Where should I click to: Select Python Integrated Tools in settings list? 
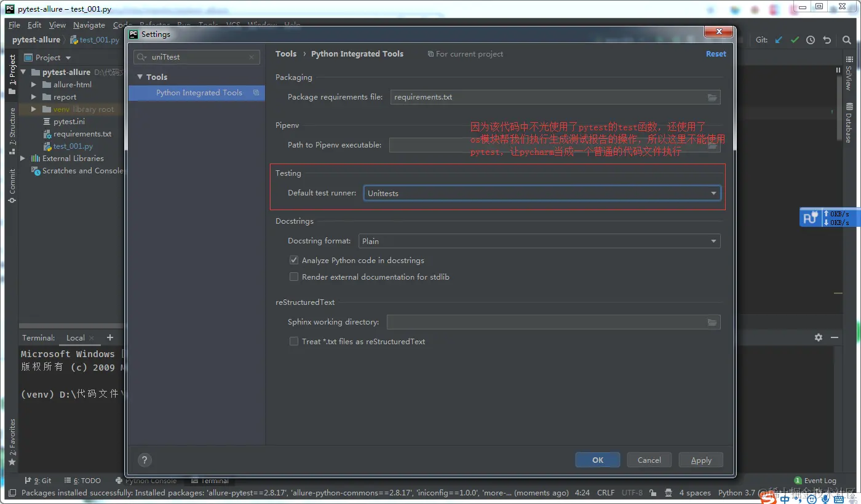[x=196, y=93]
